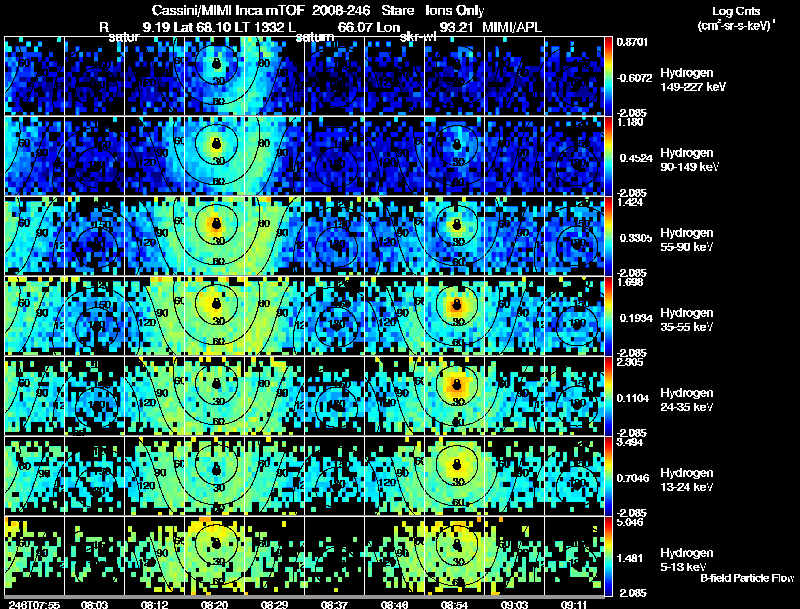This screenshot has width=800, height=609.
Task: Click the 0.7046 color scale value
Action: (634, 478)
